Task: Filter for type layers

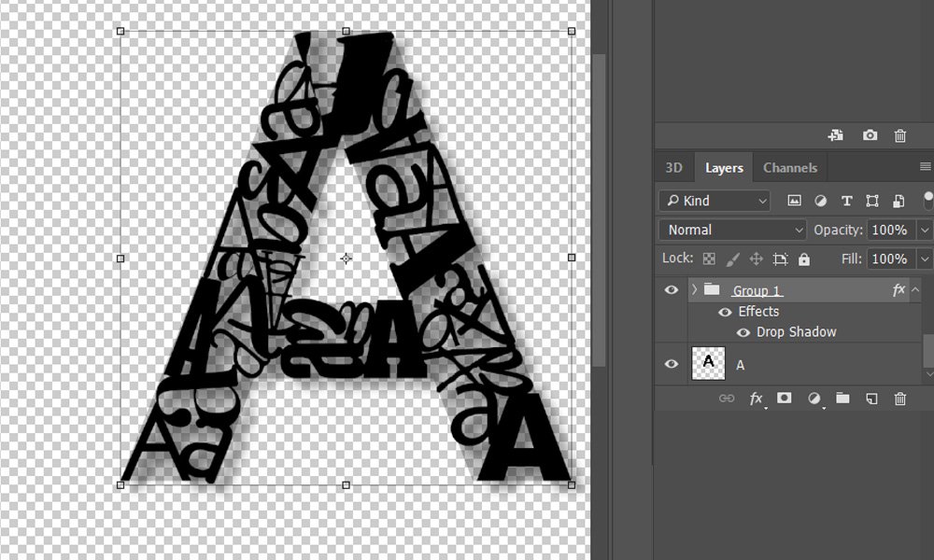Action: tap(846, 201)
